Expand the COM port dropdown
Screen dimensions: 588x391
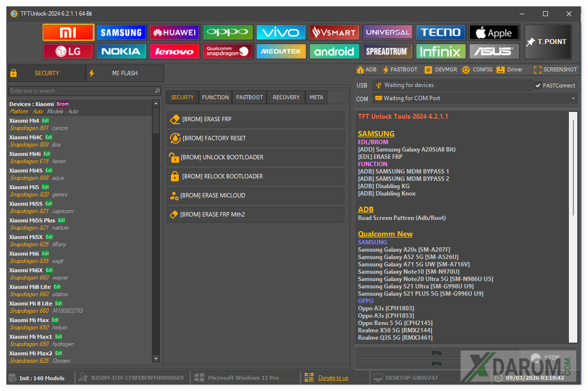pyautogui.click(x=573, y=99)
